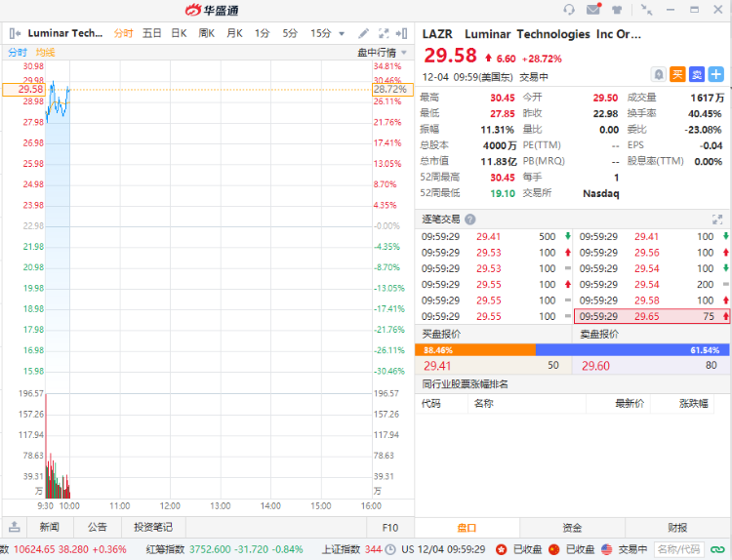Click the blue sell button
The width and height of the screenshot is (732, 560).
[697, 74]
